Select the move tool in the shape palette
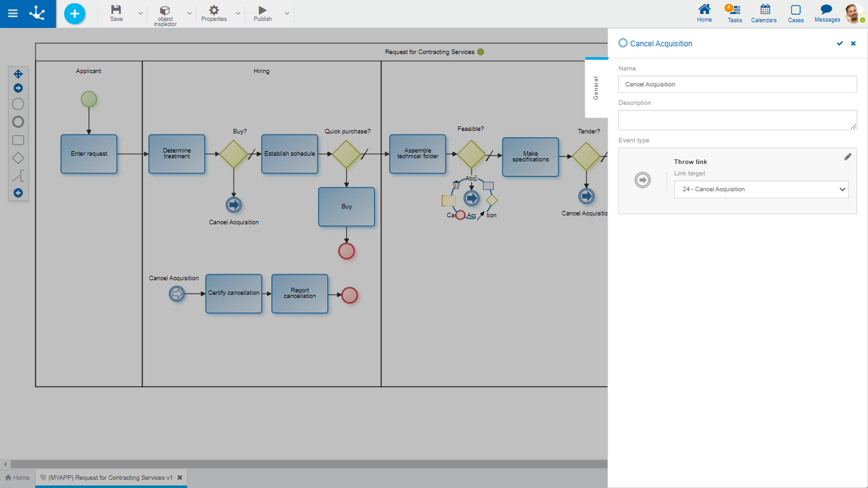The image size is (868, 488). 18,74
